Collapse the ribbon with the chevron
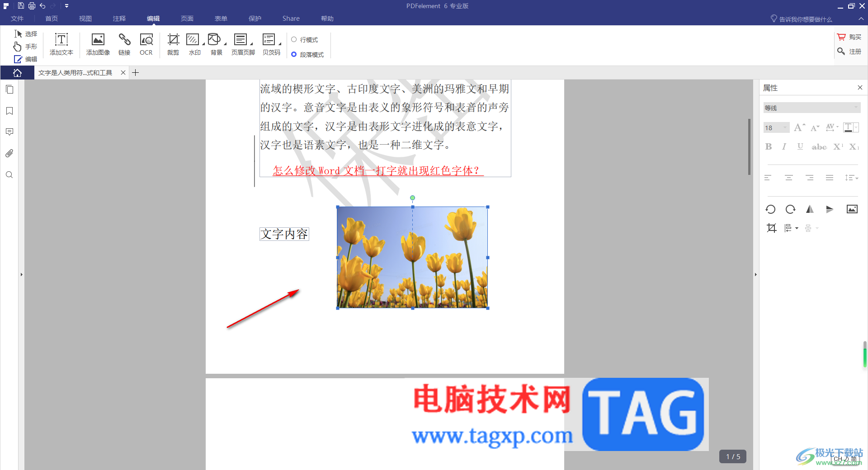Screen dimensions: 868x470 click(861, 19)
